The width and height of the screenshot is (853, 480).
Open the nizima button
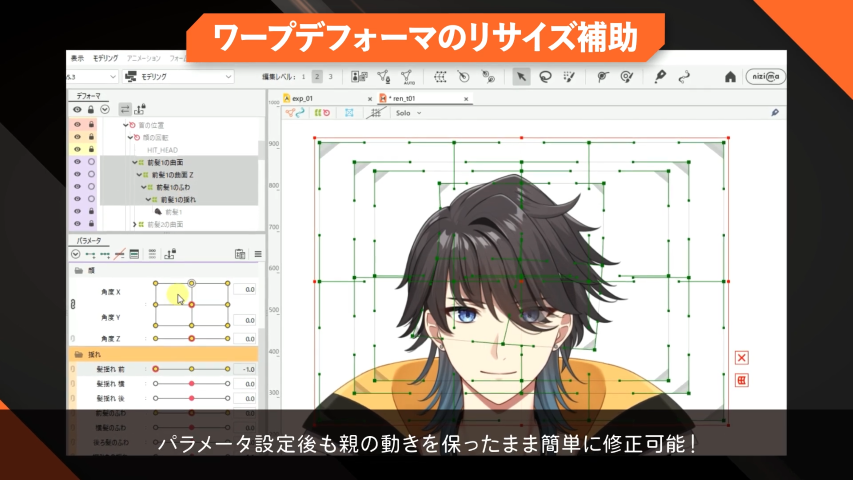(x=765, y=77)
